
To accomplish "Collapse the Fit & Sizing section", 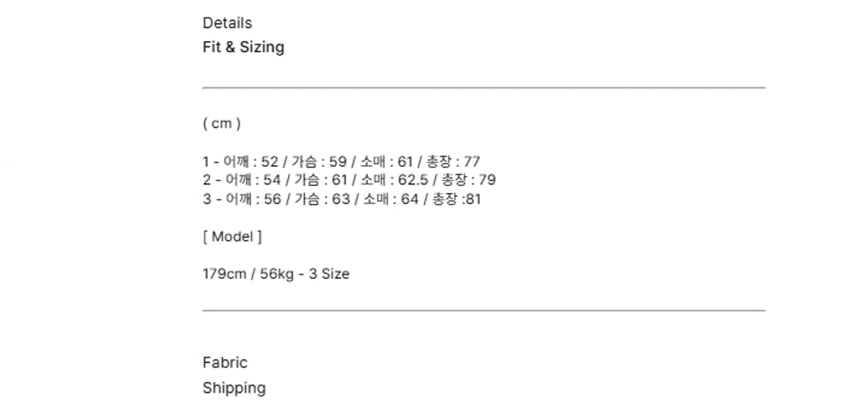I will [x=243, y=47].
